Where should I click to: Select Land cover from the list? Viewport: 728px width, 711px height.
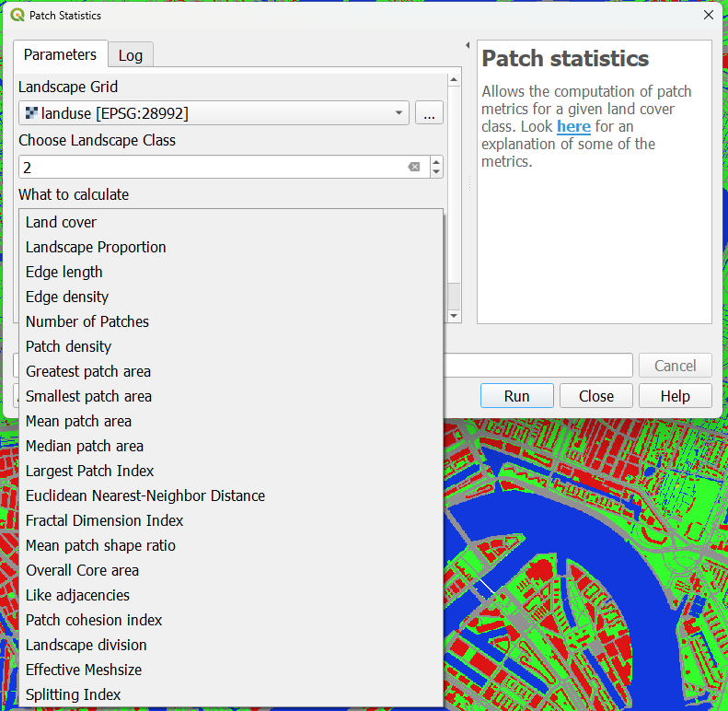[x=61, y=222]
